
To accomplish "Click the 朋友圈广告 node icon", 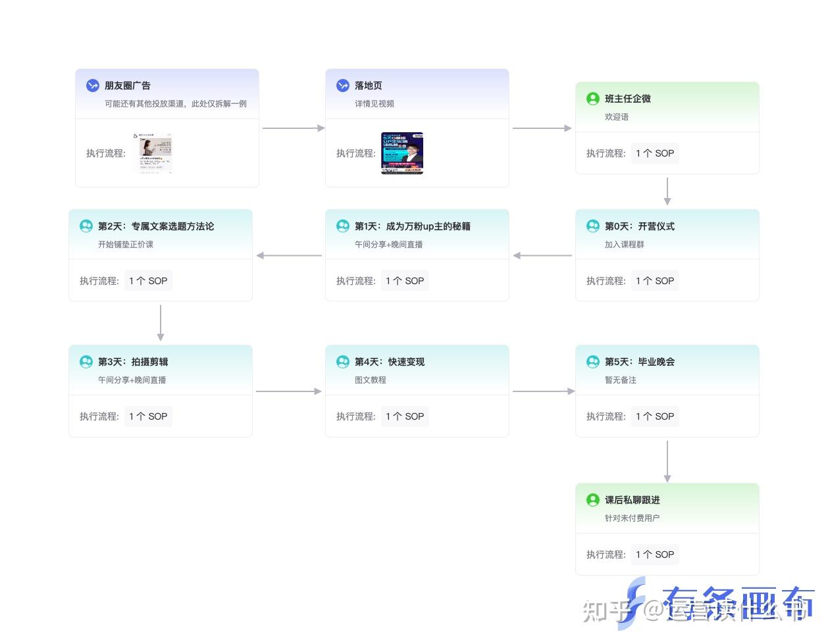I will pyautogui.click(x=93, y=86).
